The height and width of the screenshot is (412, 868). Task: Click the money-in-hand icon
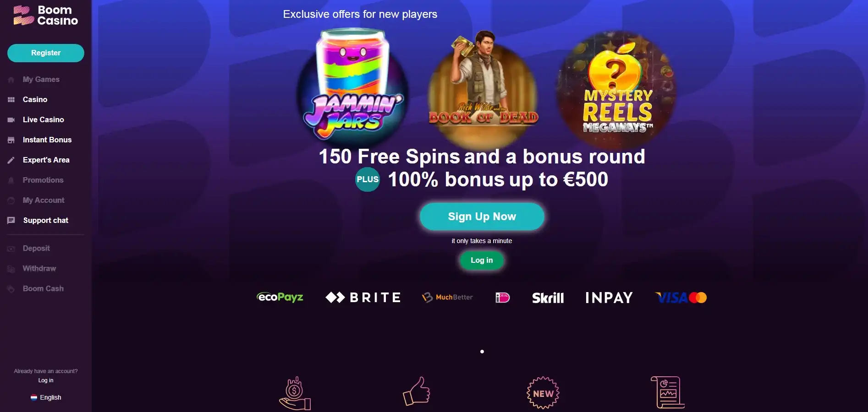coord(295,393)
